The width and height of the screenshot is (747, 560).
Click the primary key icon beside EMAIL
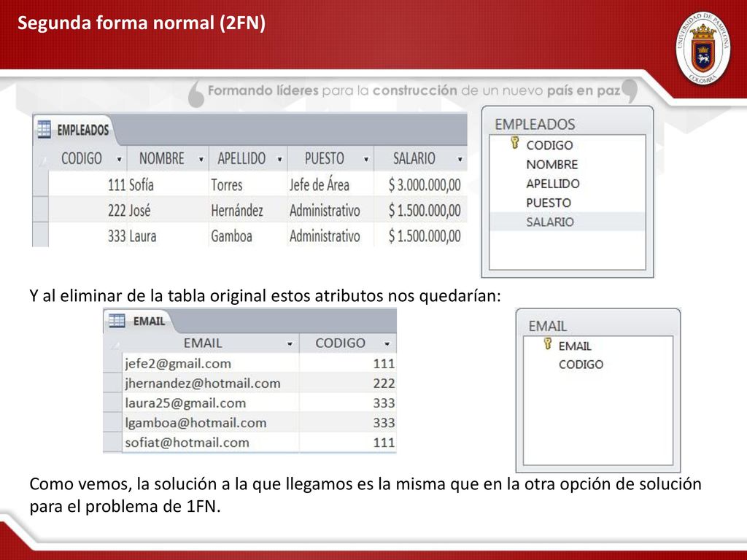coord(547,344)
